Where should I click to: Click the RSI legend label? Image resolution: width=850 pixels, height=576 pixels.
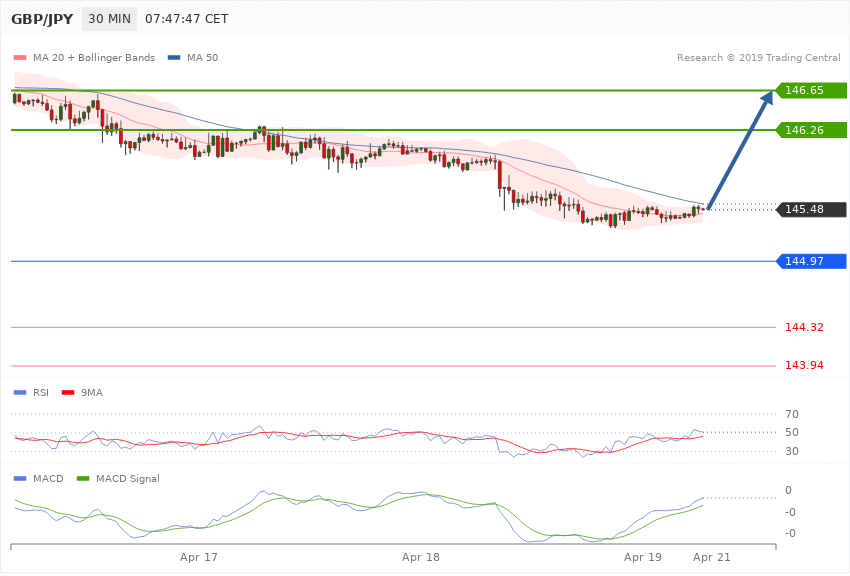click(41, 393)
